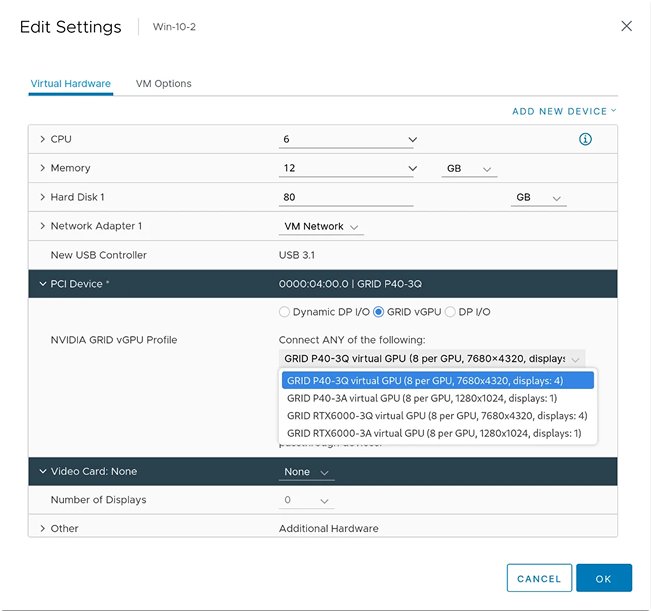
Task: Select the GRID vGPU radio button
Action: click(378, 312)
